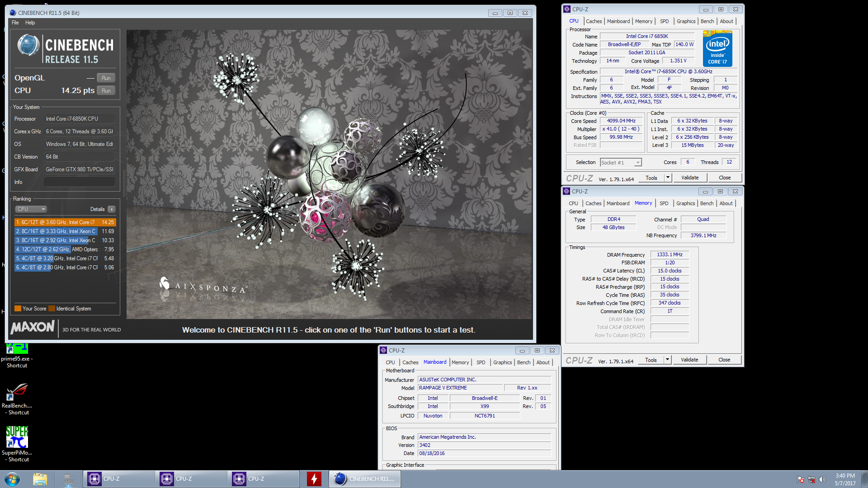Select the second CPU-Z taskbar button
The height and width of the screenshot is (488, 868).
[x=191, y=479]
